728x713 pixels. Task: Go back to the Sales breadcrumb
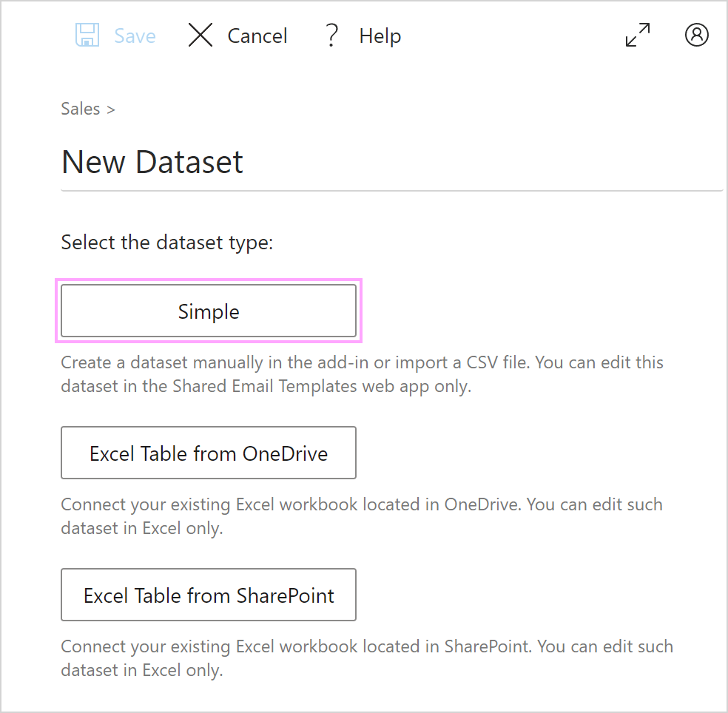point(81,109)
